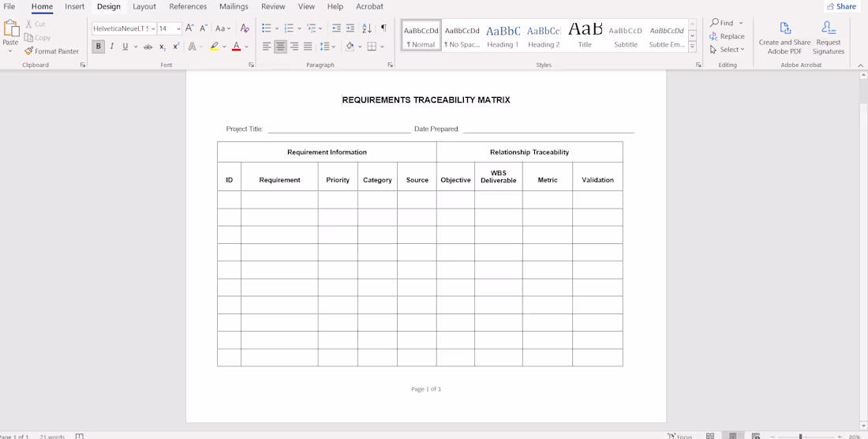
Task: Select the Format Painter tool
Action: [51, 51]
